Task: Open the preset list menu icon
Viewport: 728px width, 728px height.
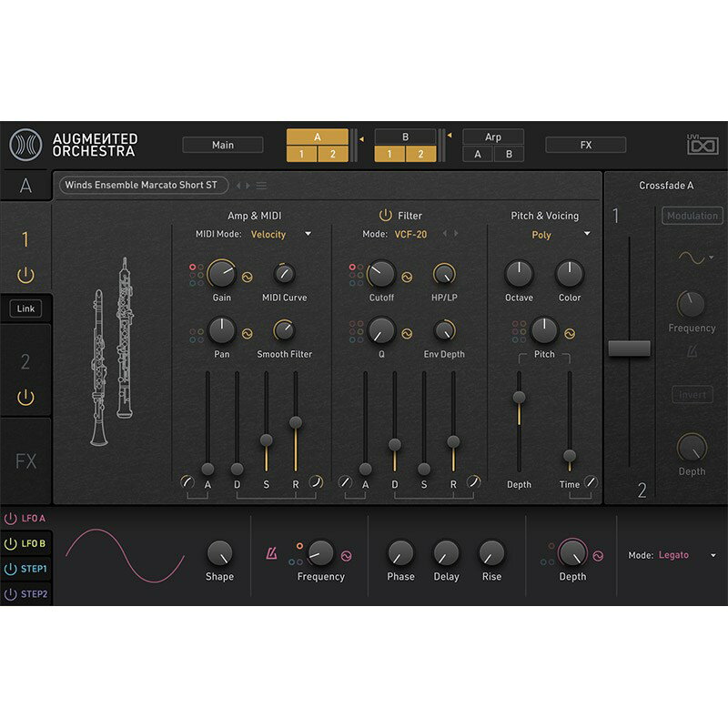Action: pos(262,186)
